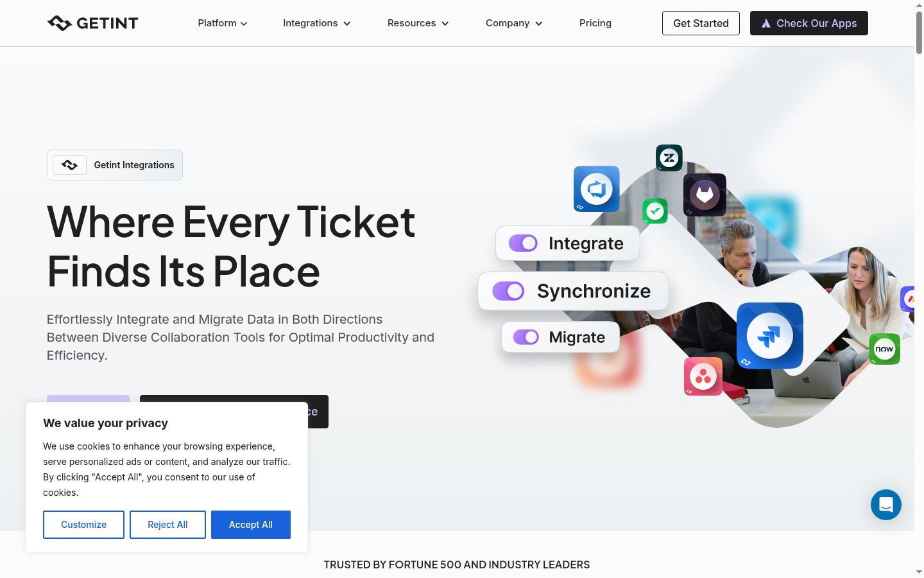Click the Asana app icon
This screenshot has height=578, width=924.
click(703, 376)
